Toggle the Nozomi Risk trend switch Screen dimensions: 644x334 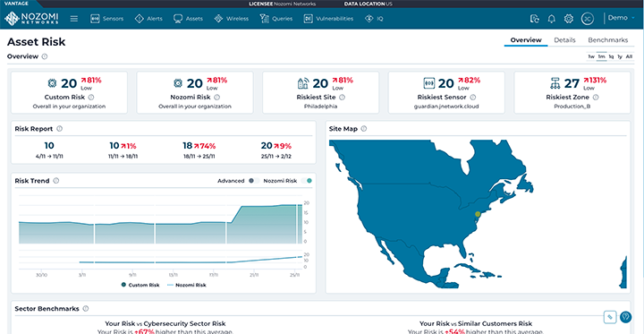pos(306,181)
